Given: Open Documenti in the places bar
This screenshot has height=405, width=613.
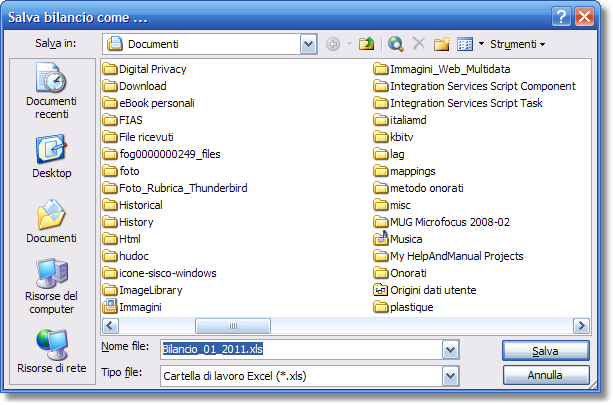Looking at the screenshot, I should click(x=51, y=222).
